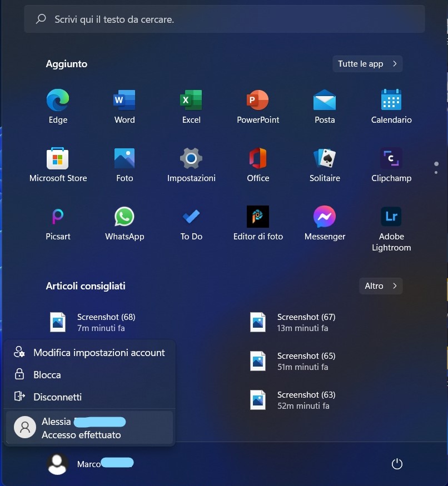
Task: Expand Altro recommended items
Action: tap(381, 286)
